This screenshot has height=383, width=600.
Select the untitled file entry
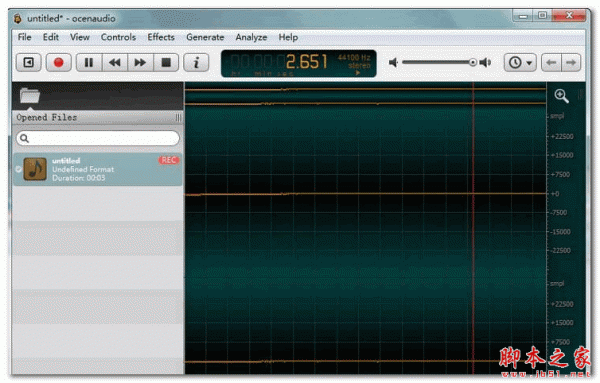click(x=98, y=169)
